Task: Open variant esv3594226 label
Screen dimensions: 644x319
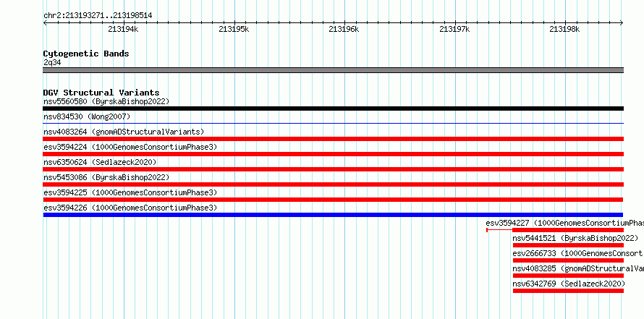Action: tap(130, 208)
